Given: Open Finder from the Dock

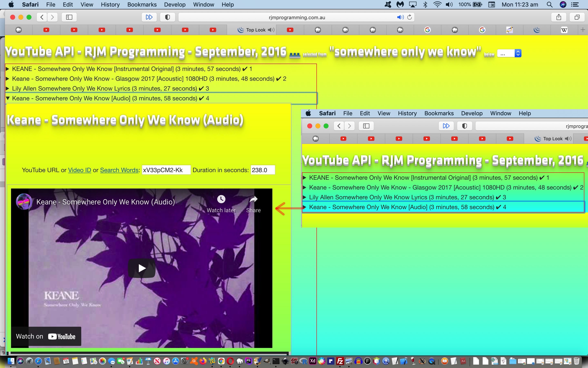Looking at the screenshot, I should click(11, 361).
